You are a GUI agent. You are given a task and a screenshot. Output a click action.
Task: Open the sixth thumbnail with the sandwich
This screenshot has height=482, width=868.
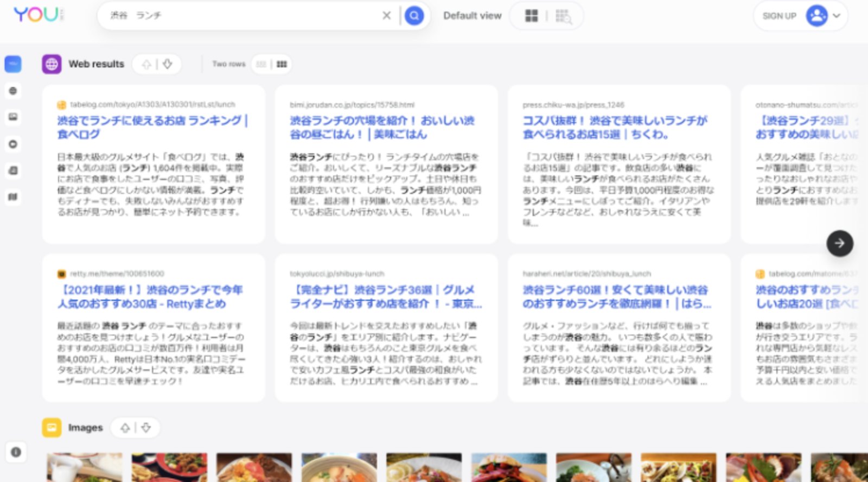pyautogui.click(x=509, y=467)
